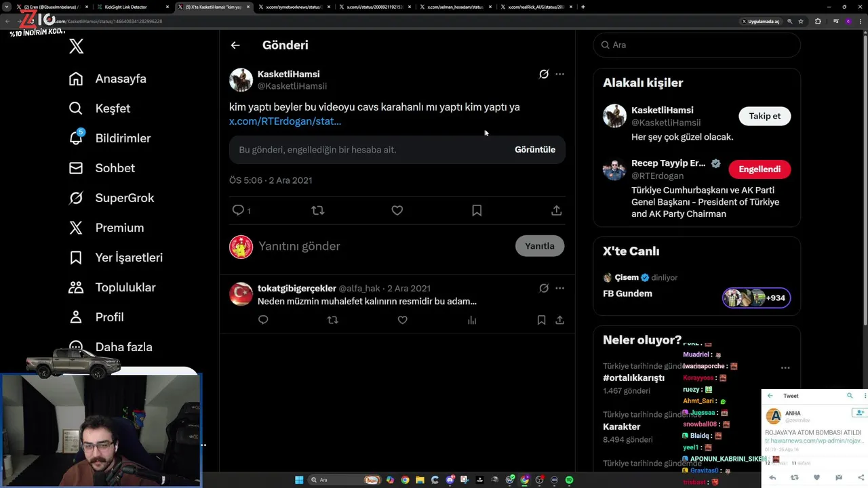
Task: Open more options on tokatgibigerçekler's reply
Action: pos(559,288)
